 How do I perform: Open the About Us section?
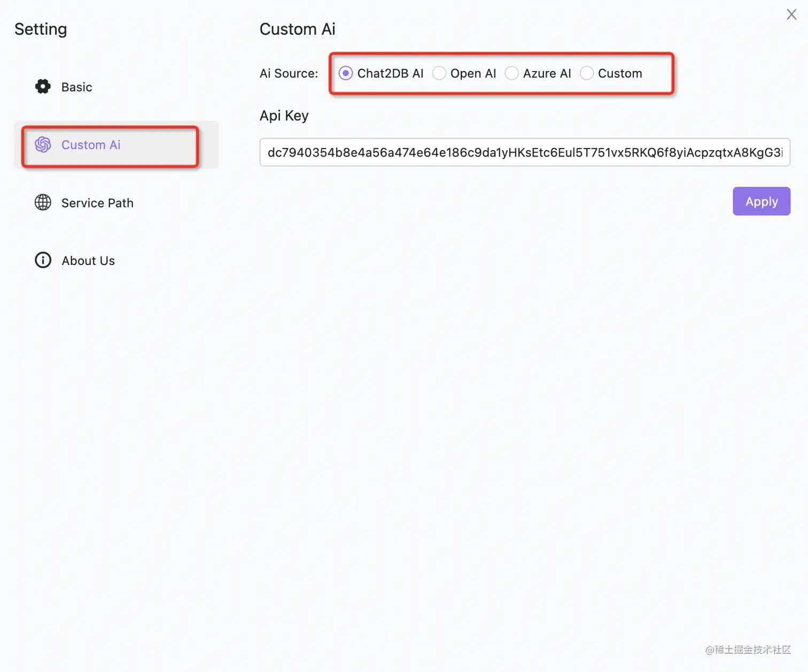[x=116, y=261]
